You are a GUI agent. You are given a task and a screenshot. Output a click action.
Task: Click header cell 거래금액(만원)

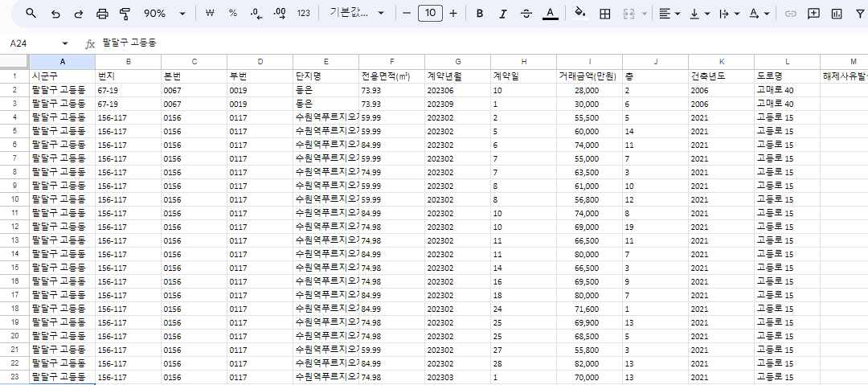(590, 76)
